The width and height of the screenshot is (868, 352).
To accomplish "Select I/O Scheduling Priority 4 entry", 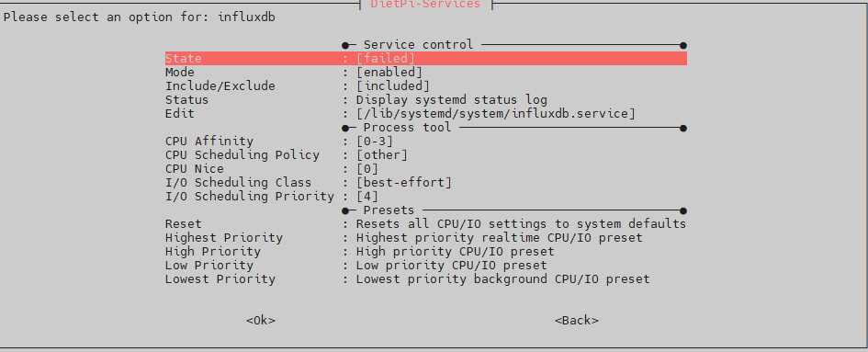I will pyautogui.click(x=425, y=197).
